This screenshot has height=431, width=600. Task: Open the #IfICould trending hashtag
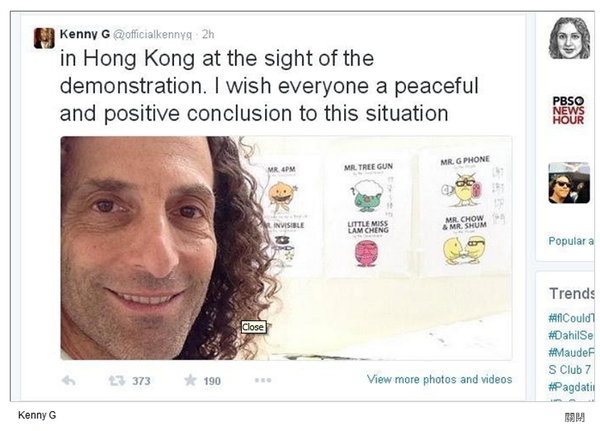(571, 318)
